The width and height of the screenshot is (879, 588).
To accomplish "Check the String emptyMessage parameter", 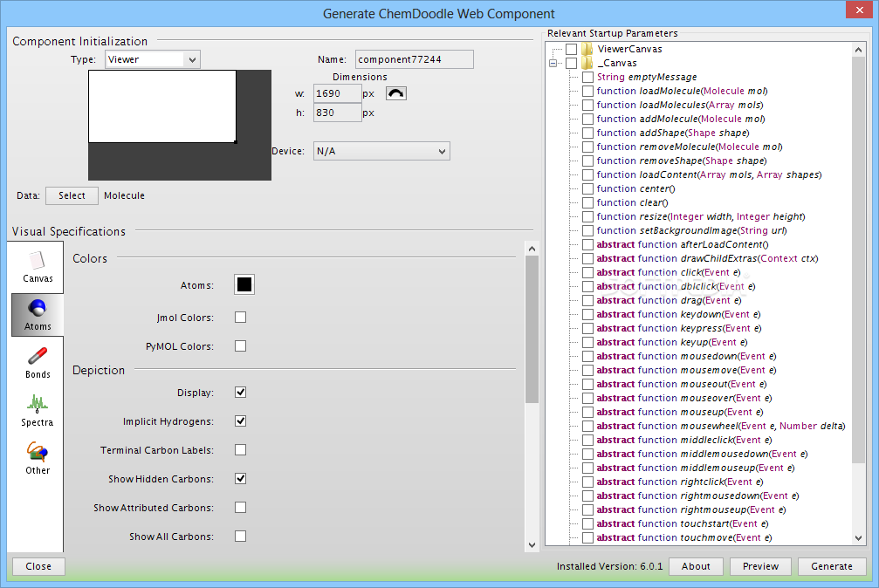I will pyautogui.click(x=587, y=77).
